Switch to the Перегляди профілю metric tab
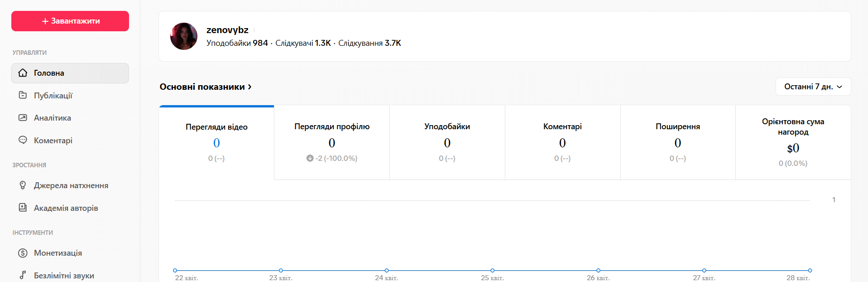The height and width of the screenshot is (282, 868). [x=331, y=143]
